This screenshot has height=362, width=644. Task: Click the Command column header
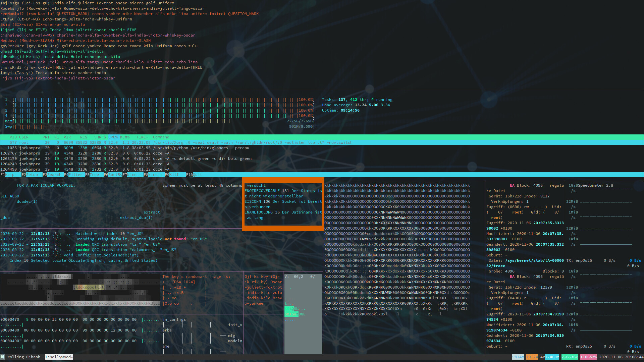(161, 137)
